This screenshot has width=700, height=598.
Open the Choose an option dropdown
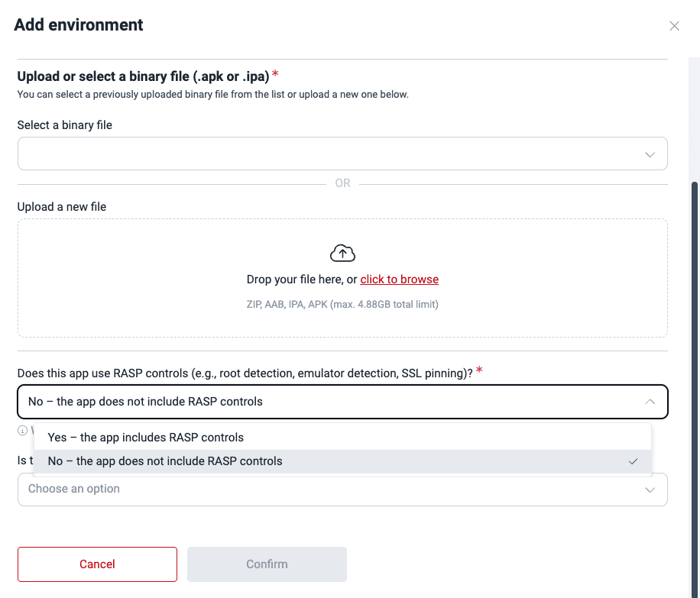342,489
